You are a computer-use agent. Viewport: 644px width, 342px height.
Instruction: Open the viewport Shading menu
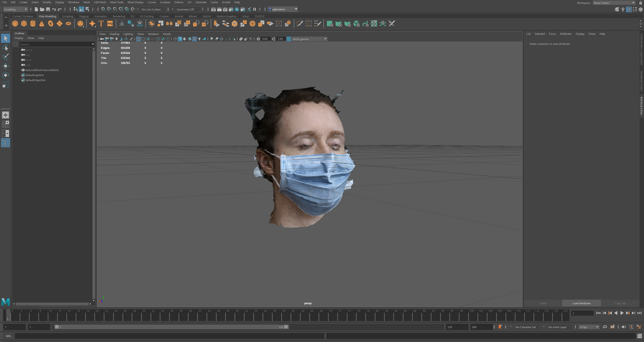114,34
